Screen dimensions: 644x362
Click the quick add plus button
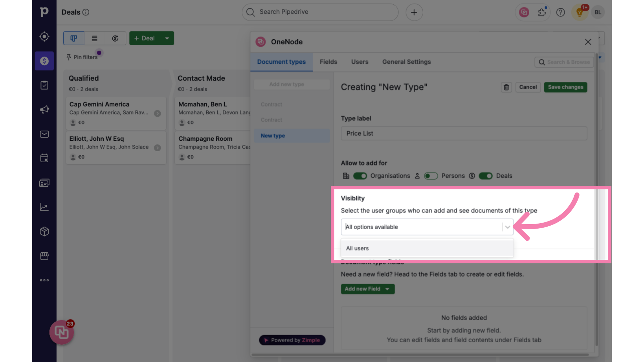tap(414, 12)
